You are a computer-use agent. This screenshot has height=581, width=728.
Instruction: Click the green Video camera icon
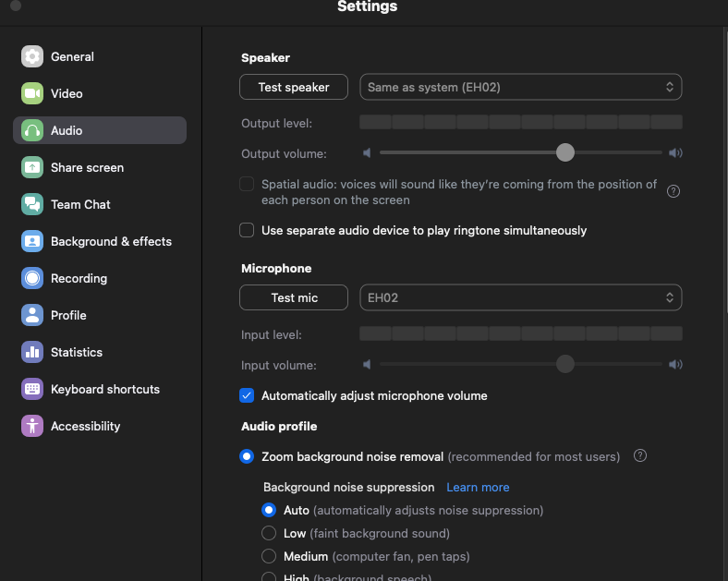click(x=32, y=93)
